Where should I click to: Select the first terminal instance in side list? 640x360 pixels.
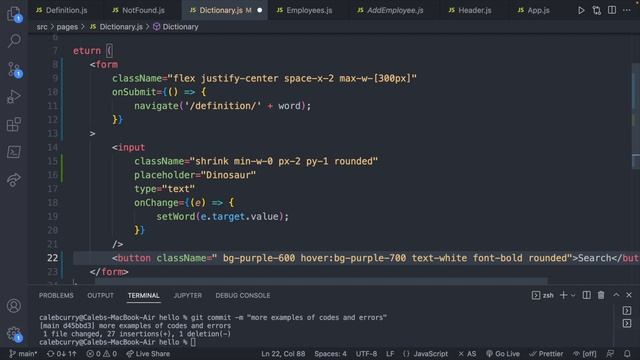pos(627,311)
